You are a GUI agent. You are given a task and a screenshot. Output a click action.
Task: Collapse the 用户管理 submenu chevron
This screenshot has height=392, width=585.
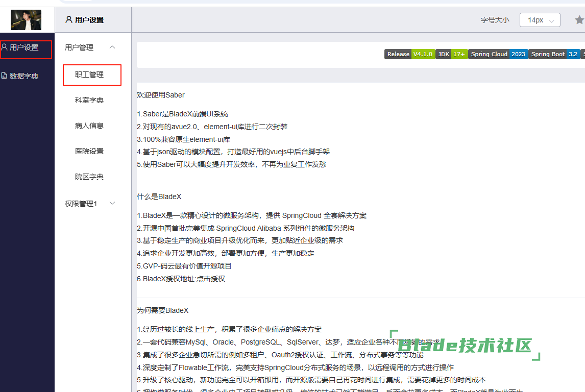112,47
